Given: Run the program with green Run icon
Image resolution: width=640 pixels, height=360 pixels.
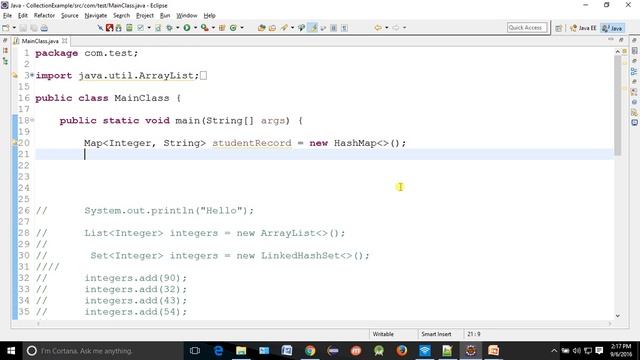Looking at the screenshot, I should click(x=187, y=28).
